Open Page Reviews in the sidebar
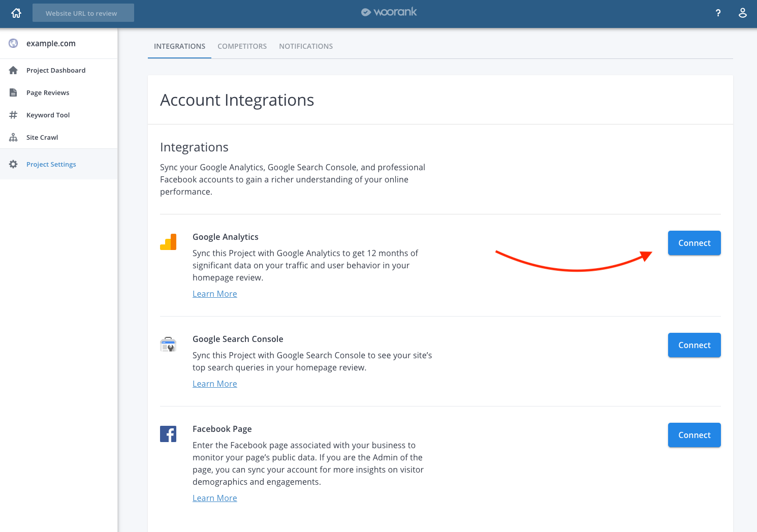This screenshot has height=532, width=757. coord(59,92)
